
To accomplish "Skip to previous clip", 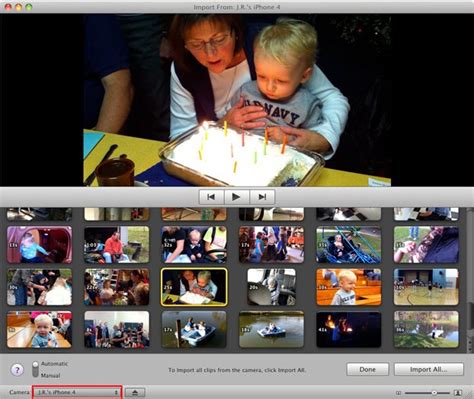I will coord(212,197).
